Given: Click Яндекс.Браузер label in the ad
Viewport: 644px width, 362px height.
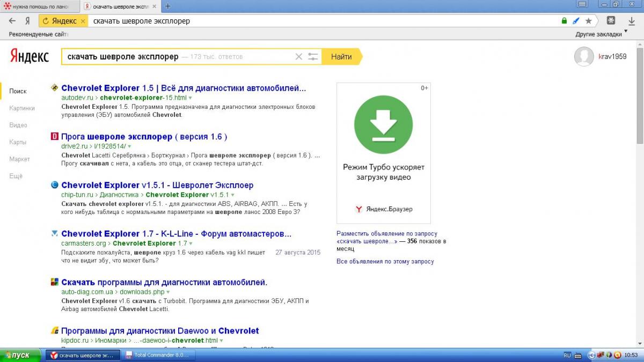Looking at the screenshot, I should [389, 209].
